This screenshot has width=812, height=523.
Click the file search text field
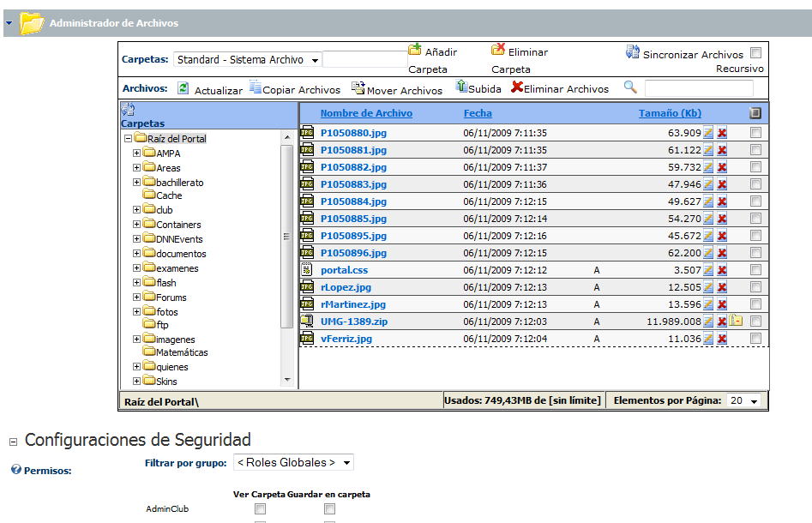tap(699, 88)
